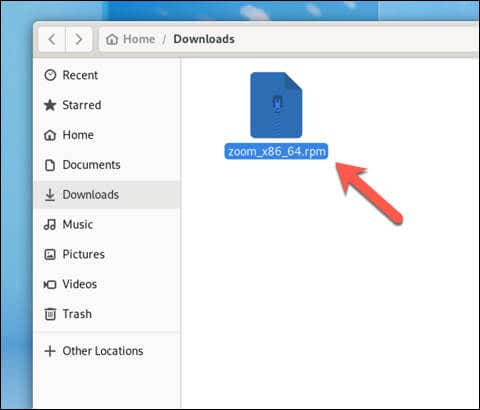Click the Videos camera icon
This screenshot has width=480, height=410.
pyautogui.click(x=50, y=284)
